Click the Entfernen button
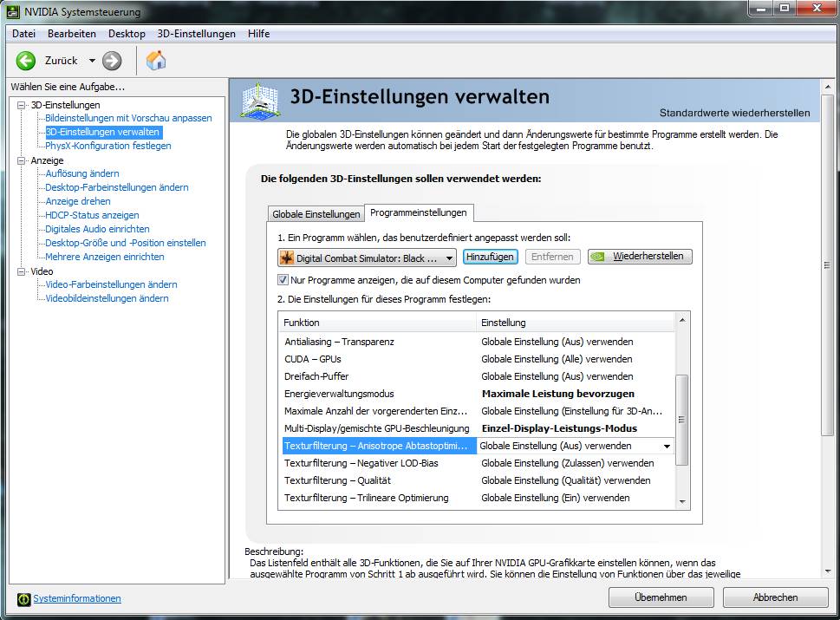Screen dimensions: 840x620 point(552,257)
